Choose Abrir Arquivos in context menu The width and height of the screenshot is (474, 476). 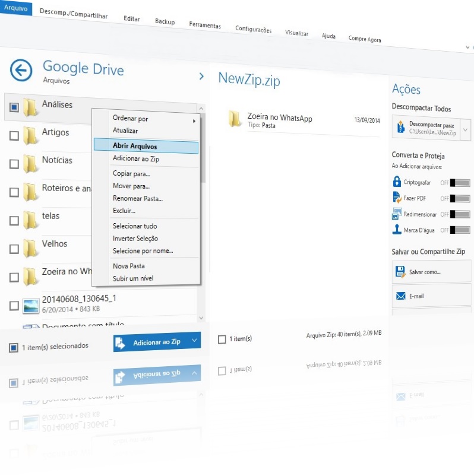(x=146, y=146)
